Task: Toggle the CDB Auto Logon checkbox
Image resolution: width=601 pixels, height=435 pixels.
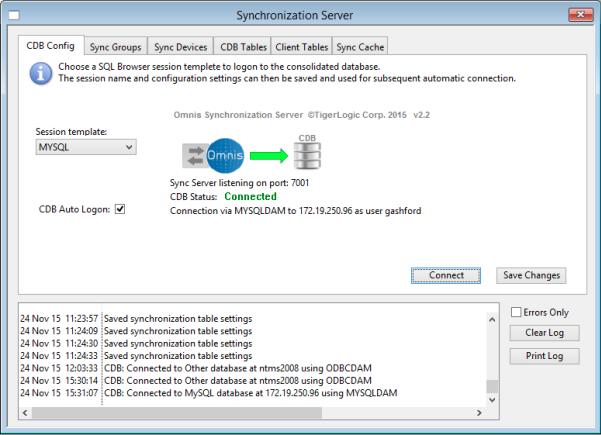Action: click(120, 209)
